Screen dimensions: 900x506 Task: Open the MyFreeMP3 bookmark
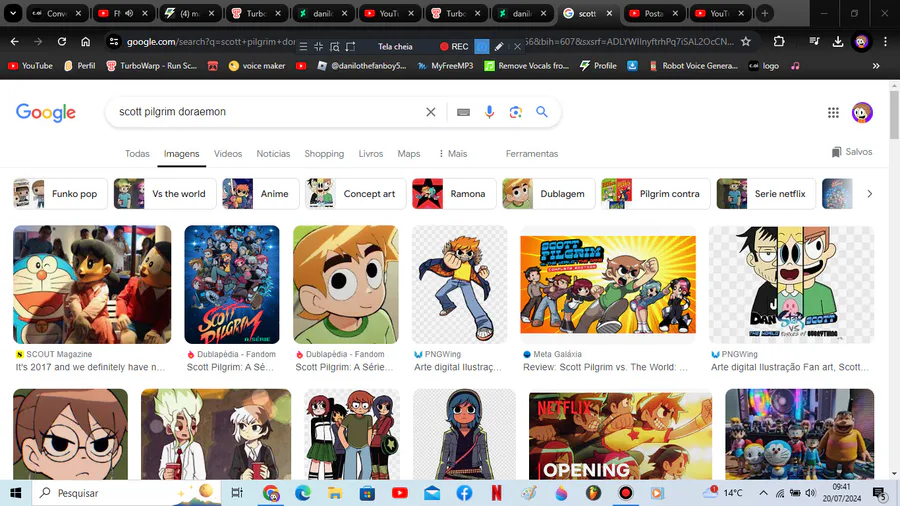coord(445,66)
